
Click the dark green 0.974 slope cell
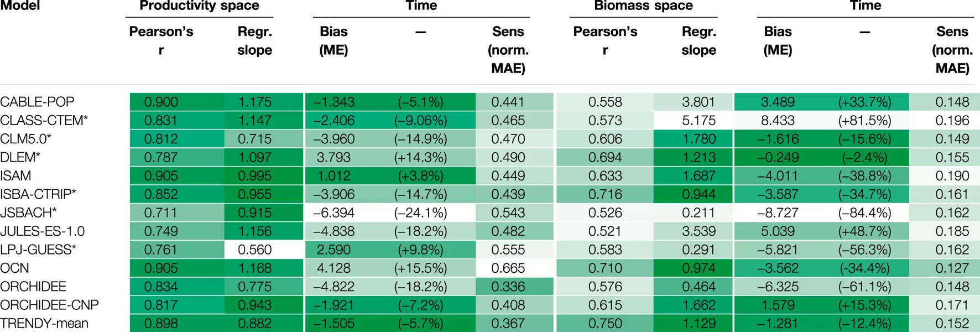click(x=698, y=268)
